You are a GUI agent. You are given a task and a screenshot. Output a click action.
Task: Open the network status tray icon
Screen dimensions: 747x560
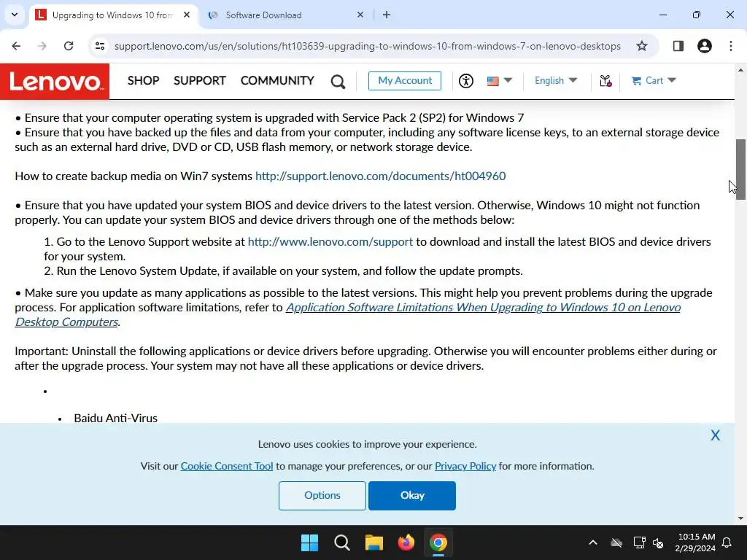pyautogui.click(x=639, y=542)
